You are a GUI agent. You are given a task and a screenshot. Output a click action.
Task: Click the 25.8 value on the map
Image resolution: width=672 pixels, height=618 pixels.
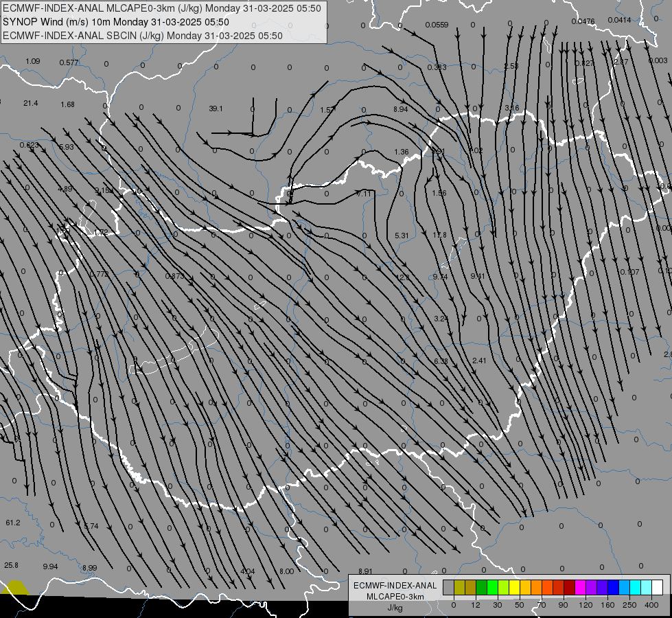11,565
